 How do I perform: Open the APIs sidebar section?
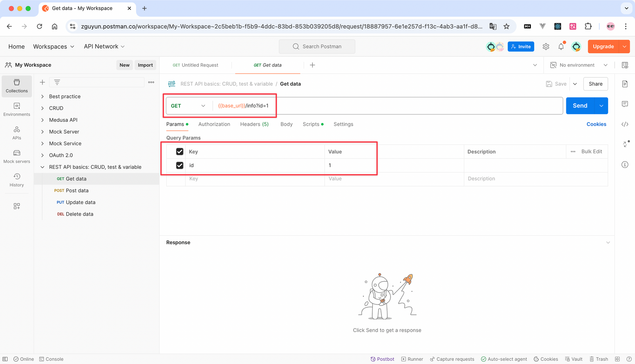[17, 133]
